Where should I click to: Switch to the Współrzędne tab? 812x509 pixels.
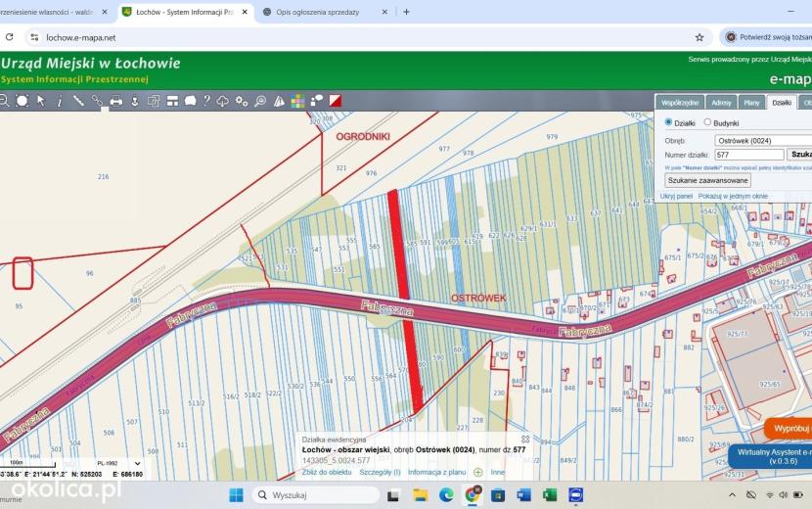(x=679, y=103)
